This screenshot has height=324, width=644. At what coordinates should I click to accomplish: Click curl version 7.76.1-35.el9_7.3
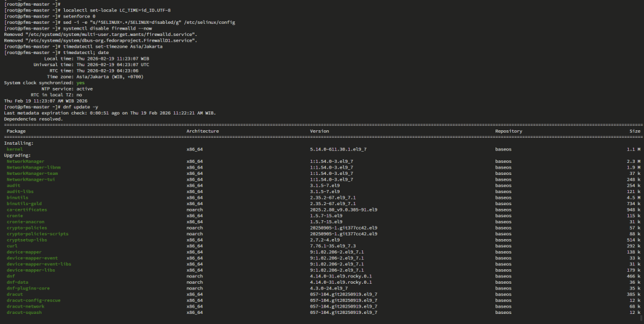click(x=333, y=246)
